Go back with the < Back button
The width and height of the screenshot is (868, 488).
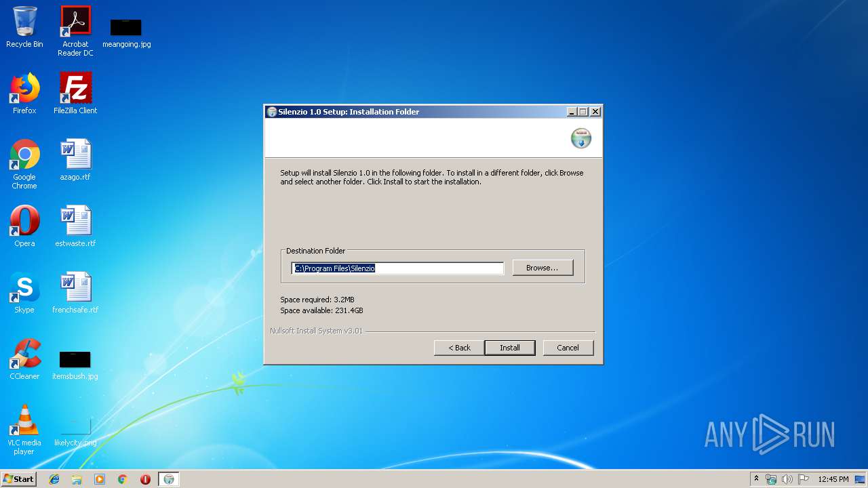(x=459, y=348)
